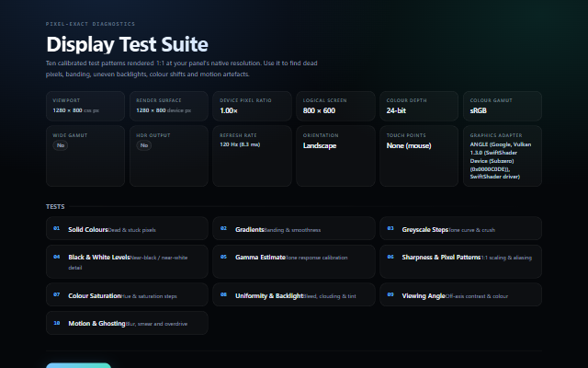Click the Pixel-Exact Diagnostics label
This screenshot has width=588, height=368.
click(x=90, y=24)
